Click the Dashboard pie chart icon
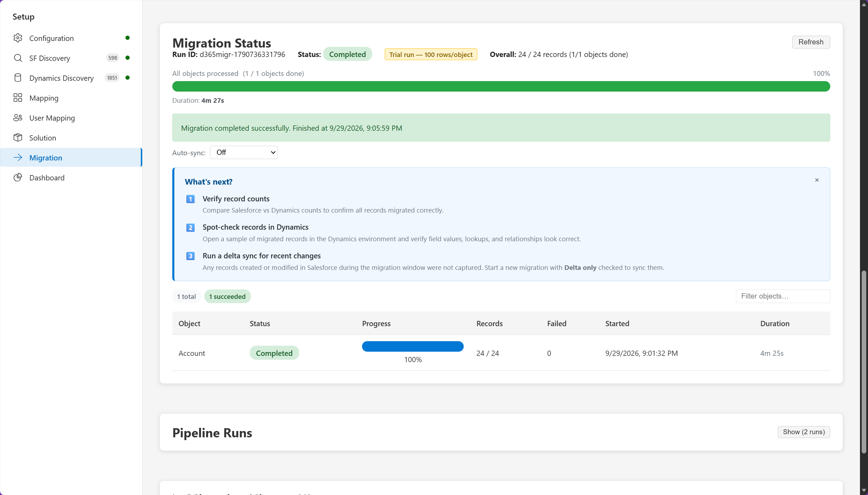868x495 pixels. [18, 177]
